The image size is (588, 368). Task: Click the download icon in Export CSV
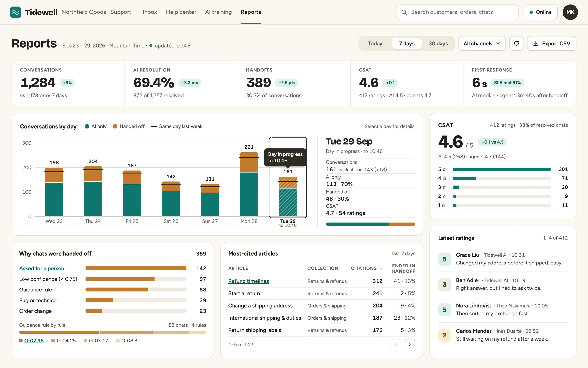coord(536,43)
